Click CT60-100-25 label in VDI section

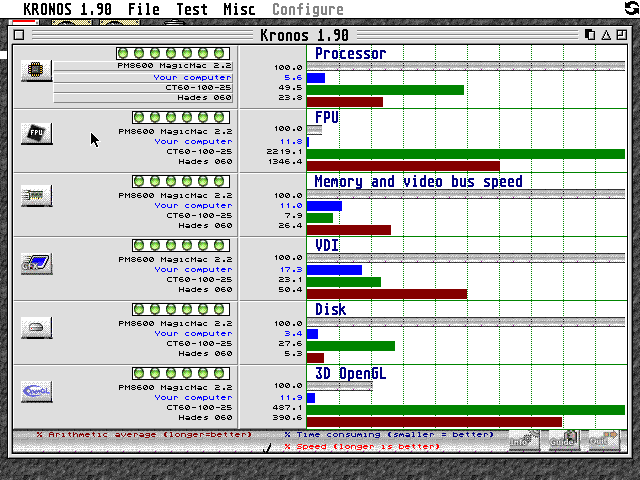coord(199,280)
